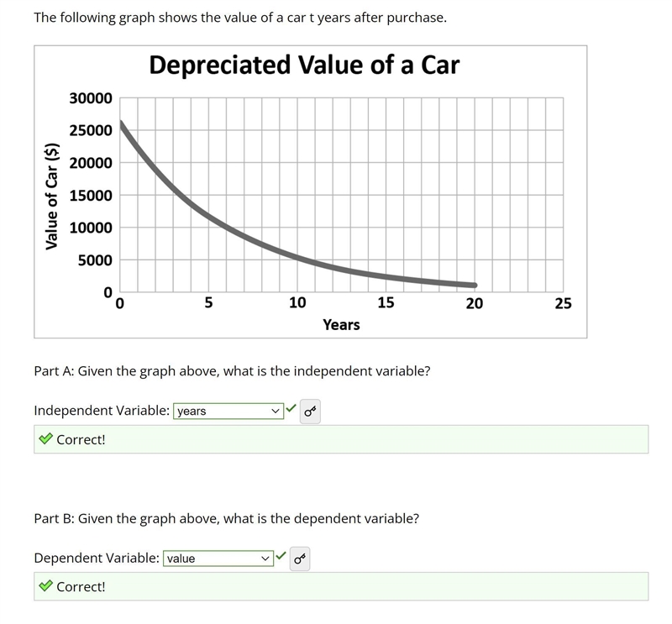Viewport: 672px width, 624px height.
Task: Click the 30000 tick label on the value axis
Action: point(91,98)
